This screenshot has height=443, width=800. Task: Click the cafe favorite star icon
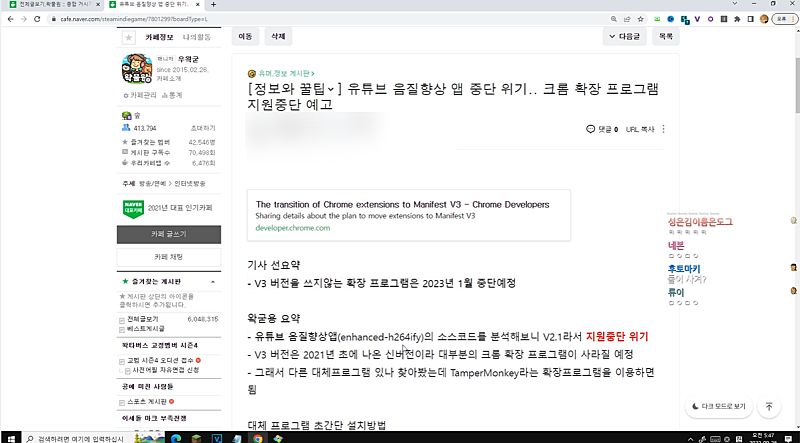(x=128, y=37)
